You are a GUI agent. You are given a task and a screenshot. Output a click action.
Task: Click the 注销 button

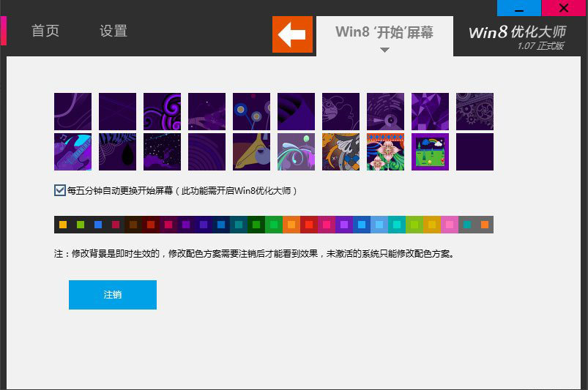(x=113, y=294)
